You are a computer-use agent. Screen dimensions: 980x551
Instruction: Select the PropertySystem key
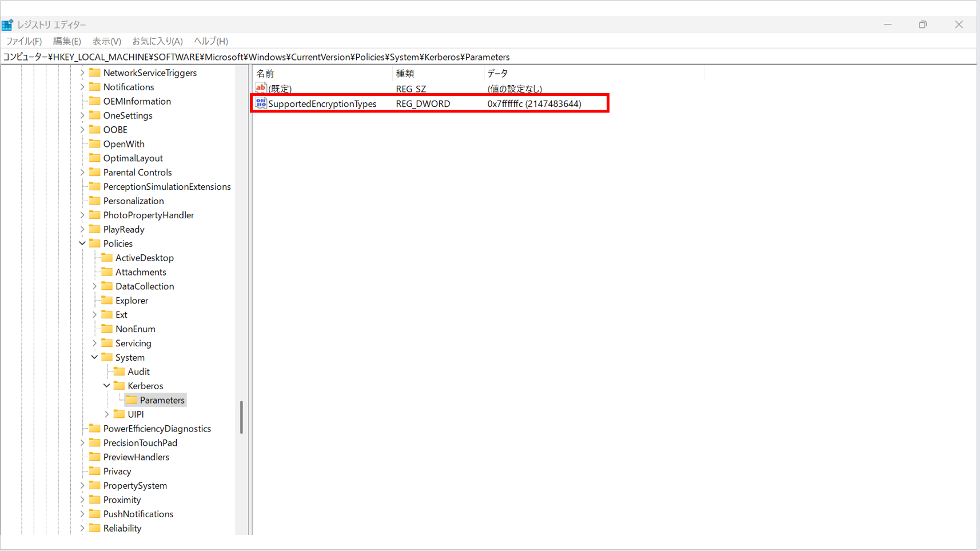pyautogui.click(x=135, y=486)
